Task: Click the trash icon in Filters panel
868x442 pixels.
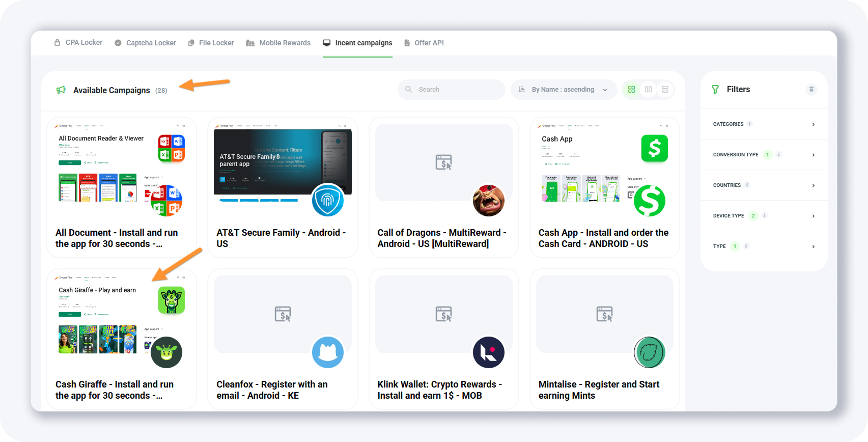Action: tap(811, 89)
